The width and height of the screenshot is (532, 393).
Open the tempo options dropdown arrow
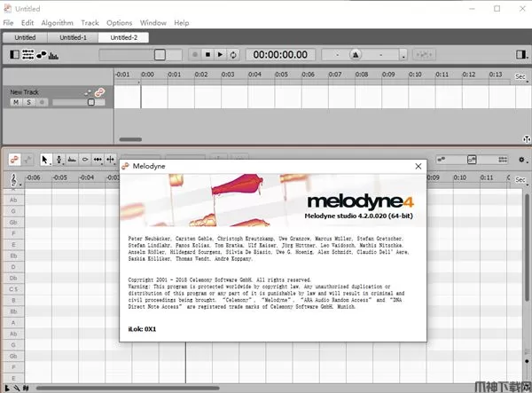coord(403,55)
